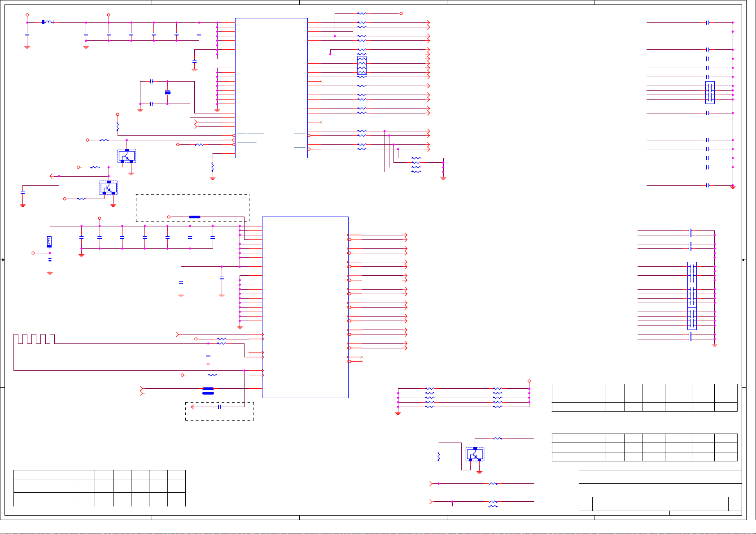
Task: Select the upper large IC rectangle
Action: (271, 88)
